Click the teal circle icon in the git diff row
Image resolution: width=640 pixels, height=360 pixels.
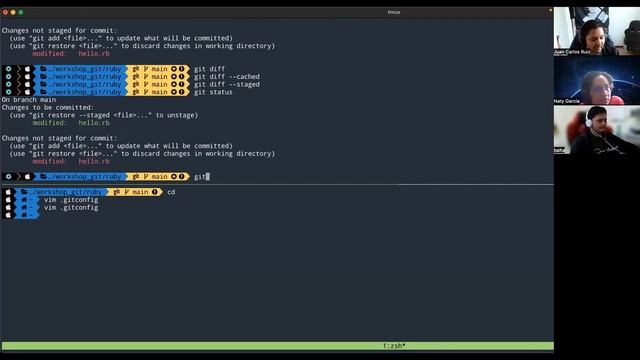[9, 69]
